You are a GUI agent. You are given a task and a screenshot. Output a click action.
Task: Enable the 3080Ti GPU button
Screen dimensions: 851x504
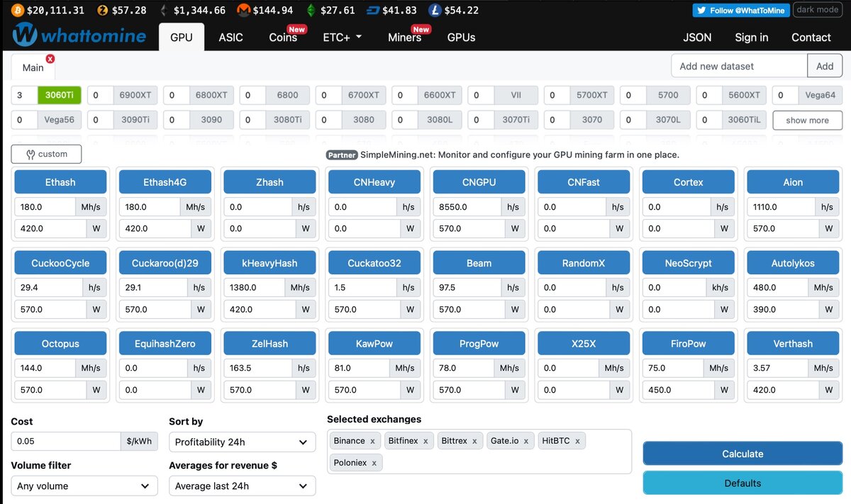287,120
